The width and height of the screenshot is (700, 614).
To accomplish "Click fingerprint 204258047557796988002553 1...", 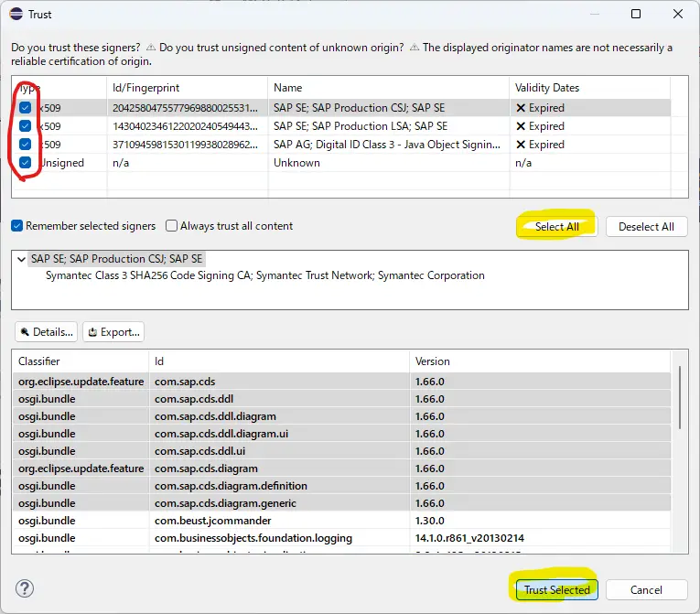I will (185, 108).
